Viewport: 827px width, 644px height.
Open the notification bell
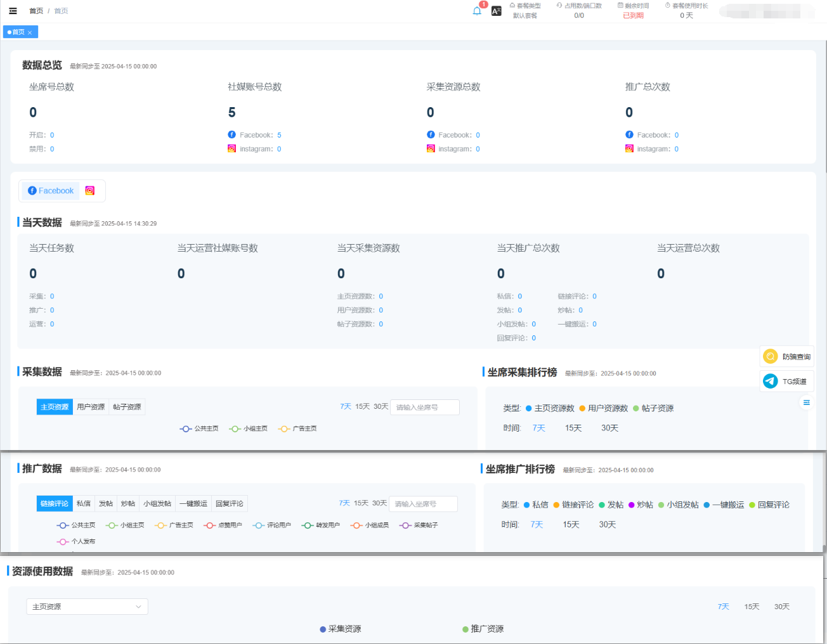click(x=477, y=11)
